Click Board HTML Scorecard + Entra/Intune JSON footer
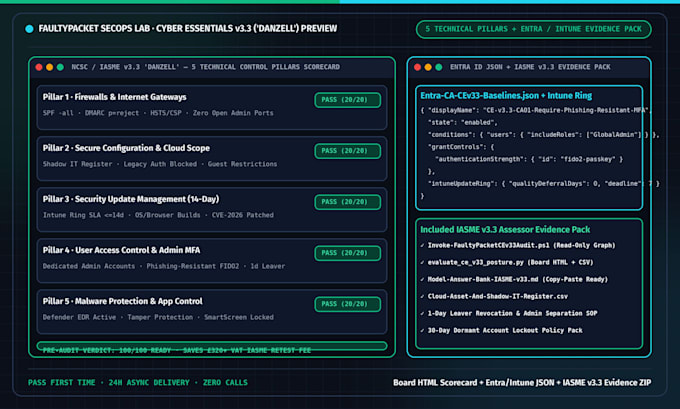680x409 pixels. [522, 383]
